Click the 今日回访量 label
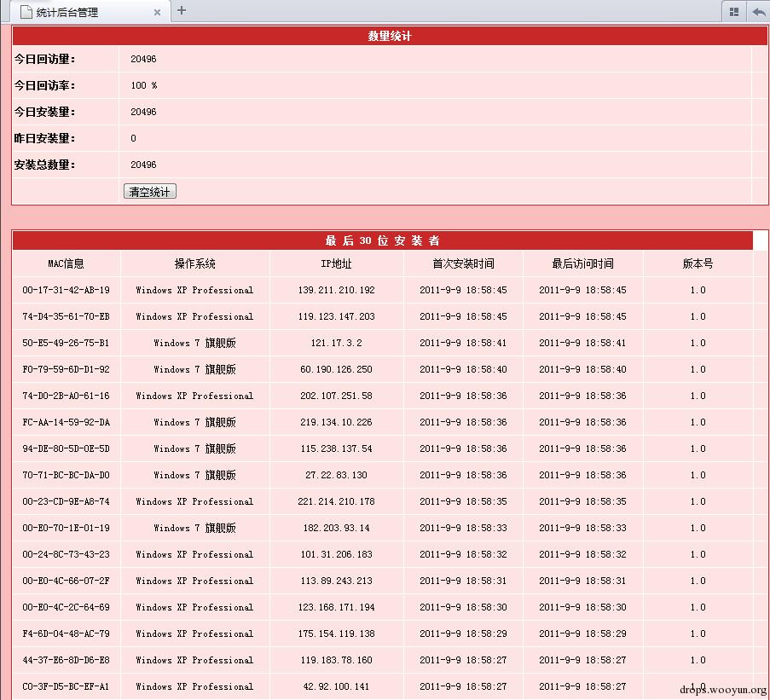The image size is (770, 700). 44,59
